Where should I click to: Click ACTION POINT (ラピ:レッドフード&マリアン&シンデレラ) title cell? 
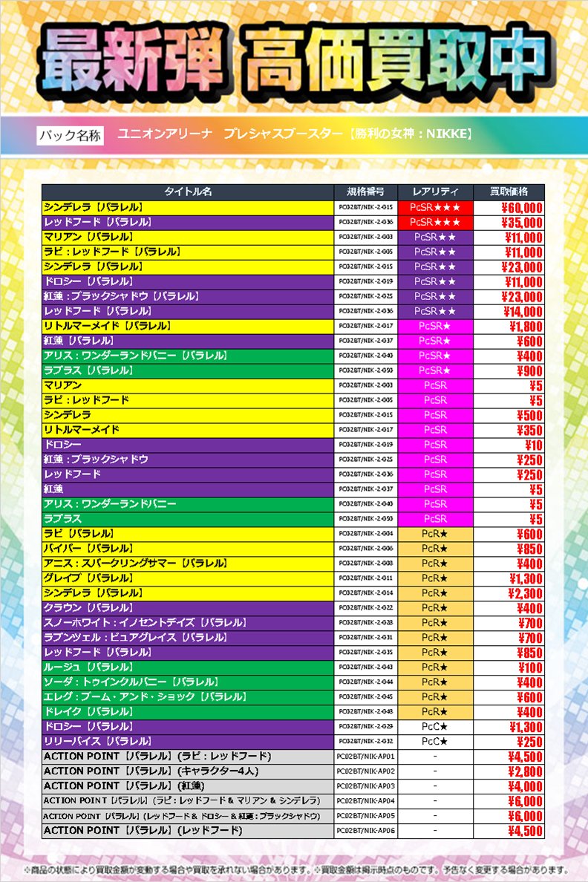[x=188, y=801]
